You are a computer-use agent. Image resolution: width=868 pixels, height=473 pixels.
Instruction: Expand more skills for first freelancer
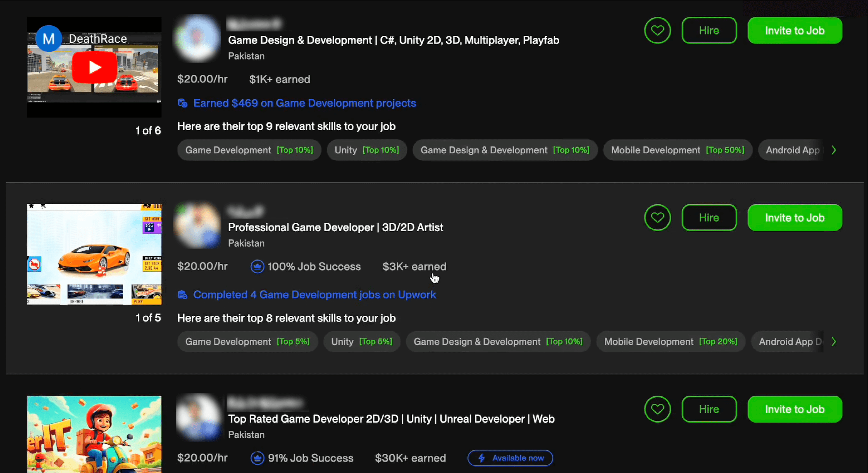tap(834, 150)
